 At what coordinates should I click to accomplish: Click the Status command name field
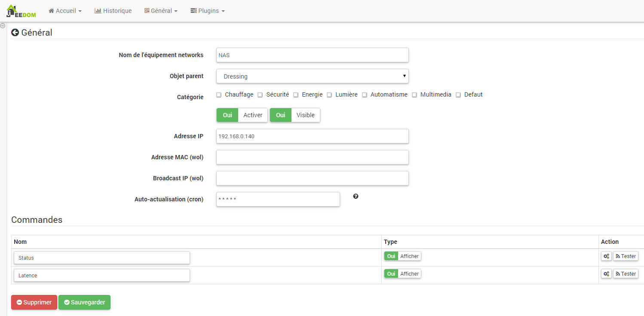[x=102, y=258]
